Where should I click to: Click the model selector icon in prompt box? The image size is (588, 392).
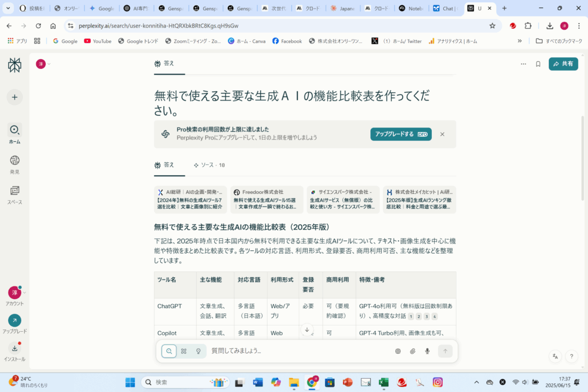click(398, 351)
